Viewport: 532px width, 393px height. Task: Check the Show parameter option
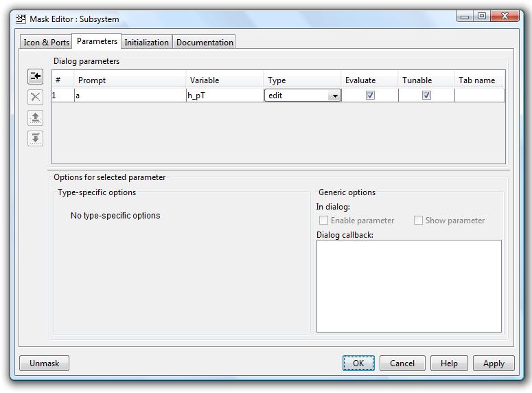click(418, 221)
